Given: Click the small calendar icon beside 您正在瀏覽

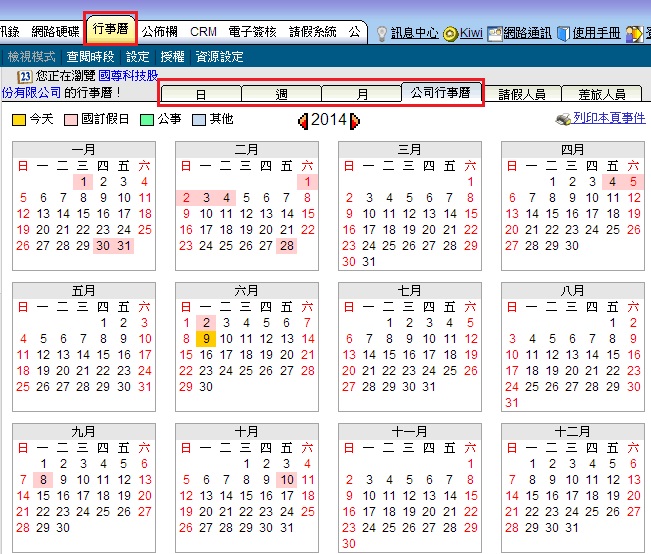Looking at the screenshot, I should [x=24, y=76].
